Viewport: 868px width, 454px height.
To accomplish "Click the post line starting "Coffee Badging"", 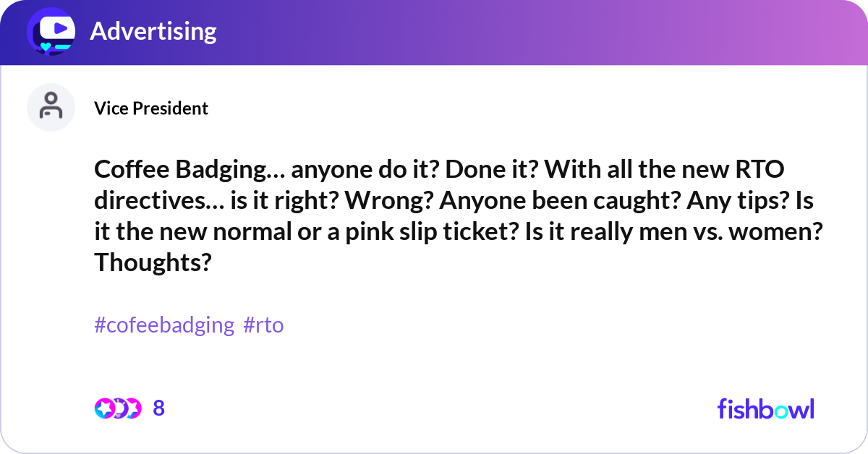I will click(x=440, y=172).
